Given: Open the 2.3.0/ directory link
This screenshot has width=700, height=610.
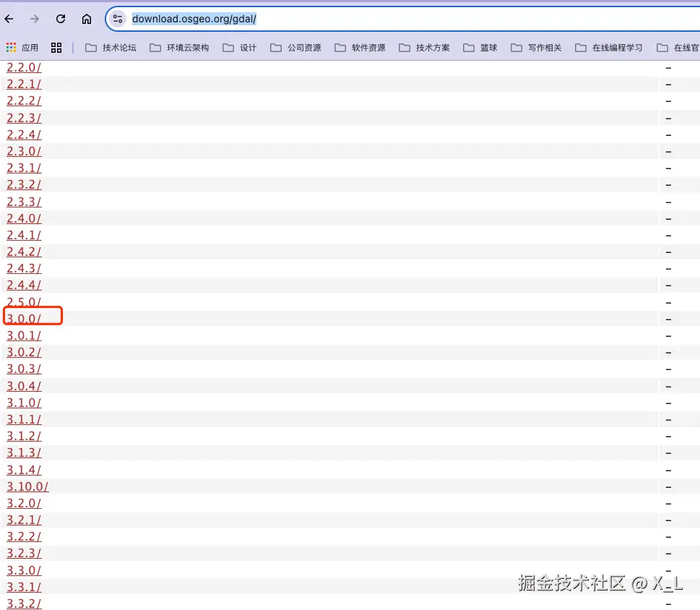Looking at the screenshot, I should (24, 151).
